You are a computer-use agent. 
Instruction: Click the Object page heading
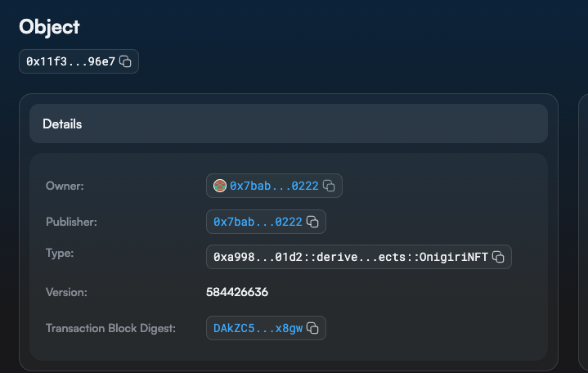click(49, 27)
